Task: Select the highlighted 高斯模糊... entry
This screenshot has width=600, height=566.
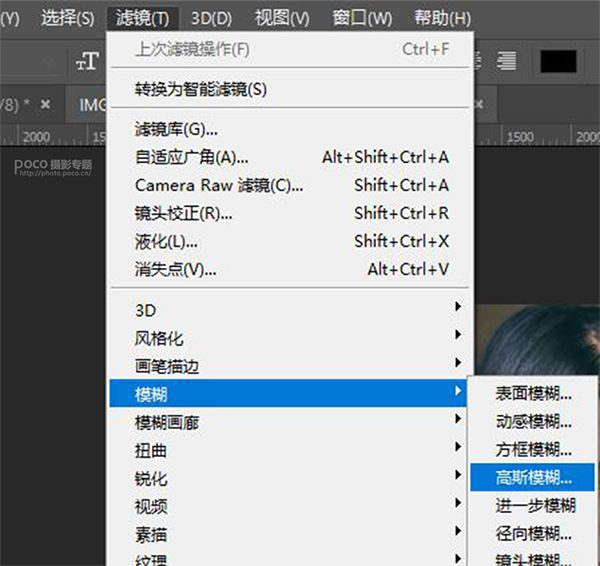Action: pos(532,477)
